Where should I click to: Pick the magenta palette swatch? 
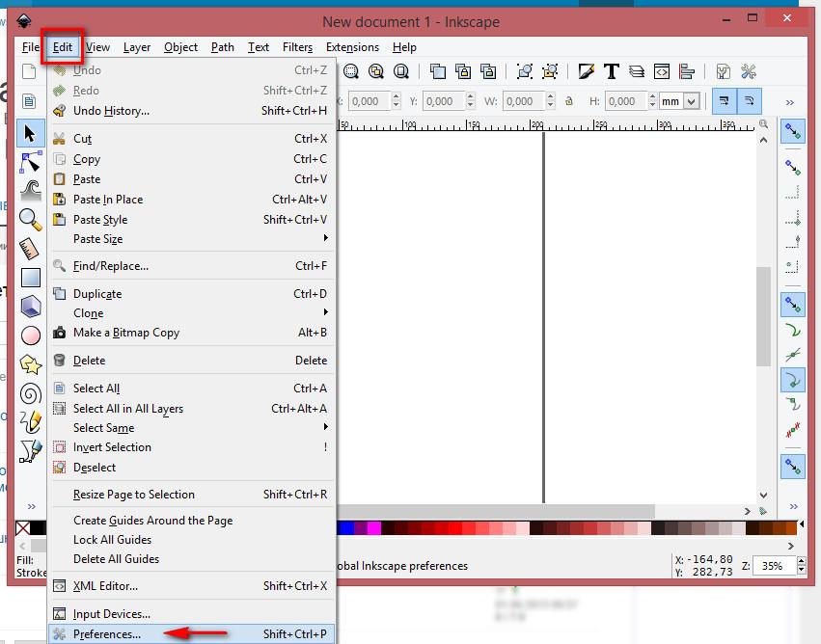tap(374, 528)
